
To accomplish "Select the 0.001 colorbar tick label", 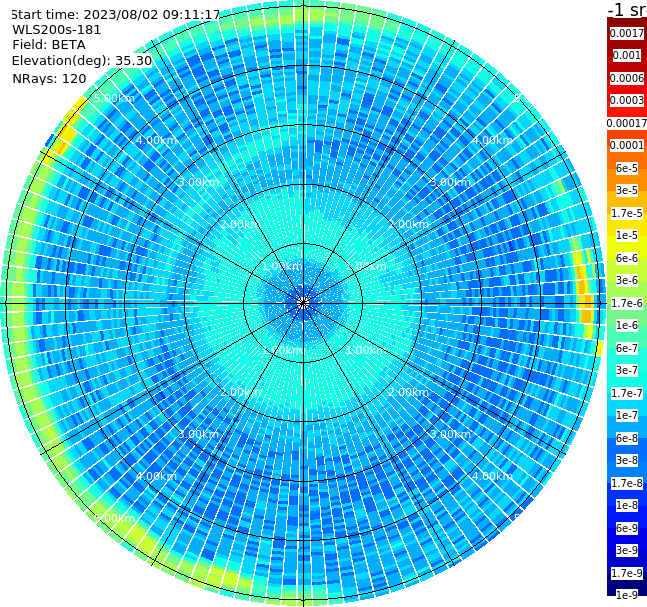I will pos(627,55).
